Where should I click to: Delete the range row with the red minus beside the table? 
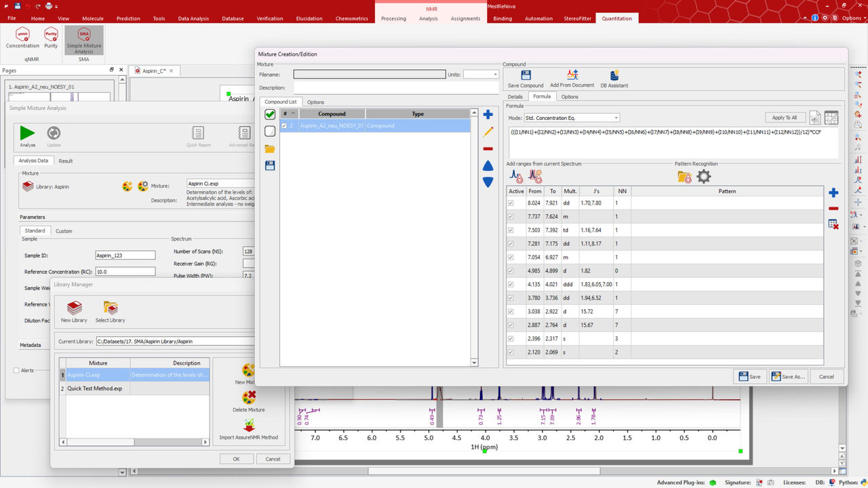pos(833,209)
